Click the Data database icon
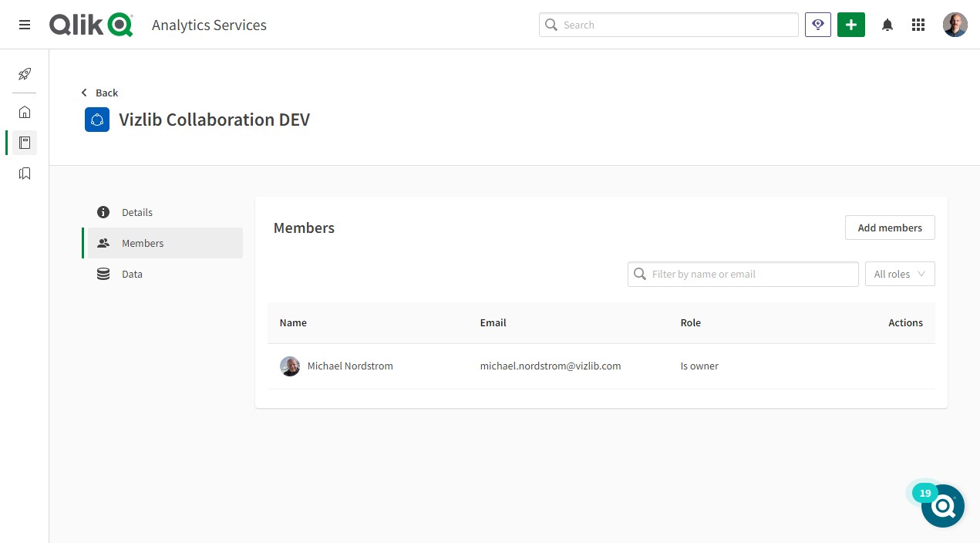This screenshot has height=543, width=980. point(103,274)
